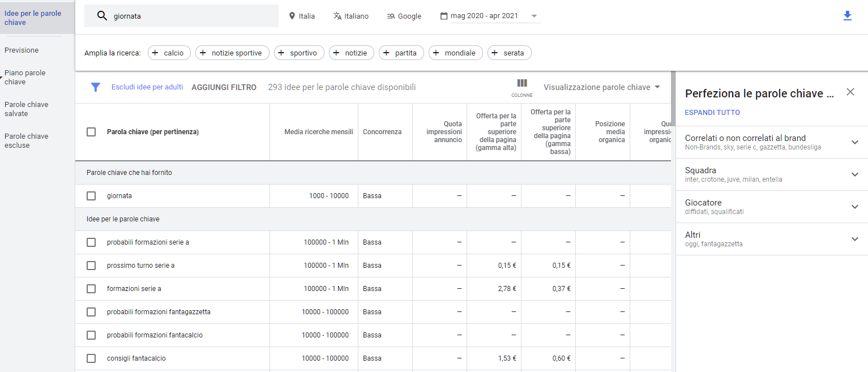Add 'notizie sportive' chip to search
868x372 pixels.
pos(232,53)
